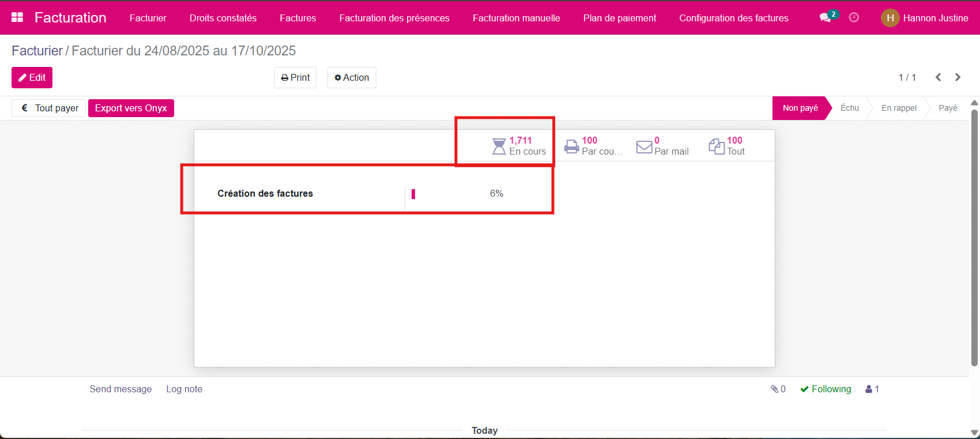Open the paperclip attachments counter

[x=778, y=389]
